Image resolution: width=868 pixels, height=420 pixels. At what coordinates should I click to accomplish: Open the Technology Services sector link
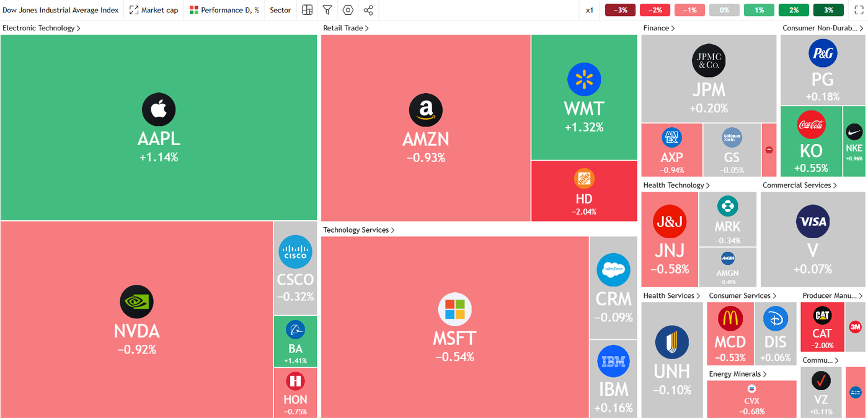(358, 230)
